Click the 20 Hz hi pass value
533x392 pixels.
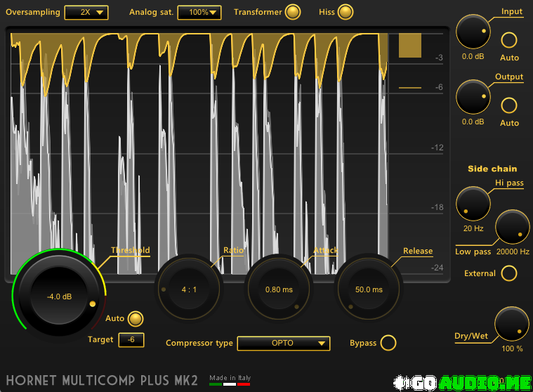(x=473, y=228)
